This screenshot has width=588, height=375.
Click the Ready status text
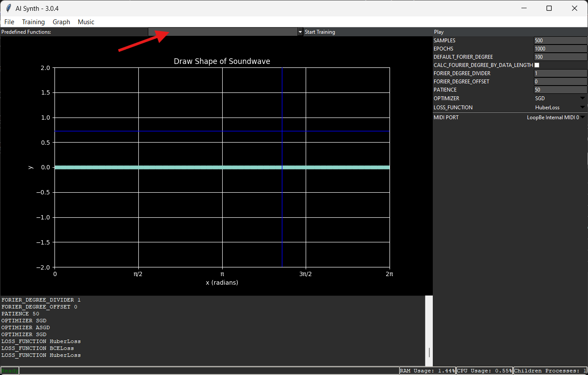tap(10, 371)
